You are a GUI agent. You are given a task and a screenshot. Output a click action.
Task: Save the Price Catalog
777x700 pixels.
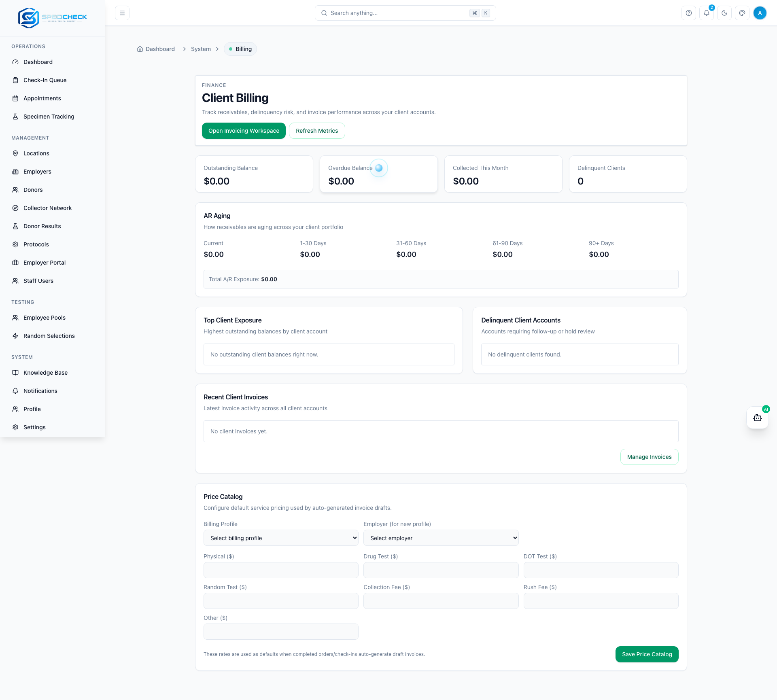(647, 654)
